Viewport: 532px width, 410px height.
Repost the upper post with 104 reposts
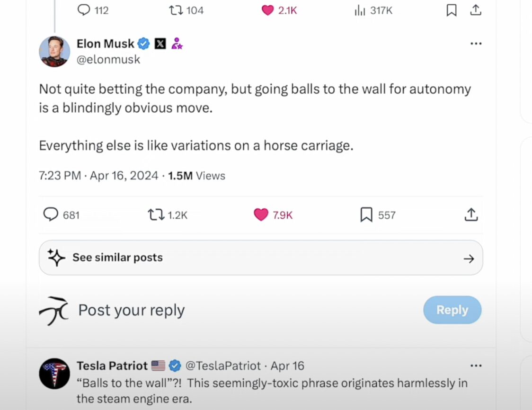pos(176,10)
